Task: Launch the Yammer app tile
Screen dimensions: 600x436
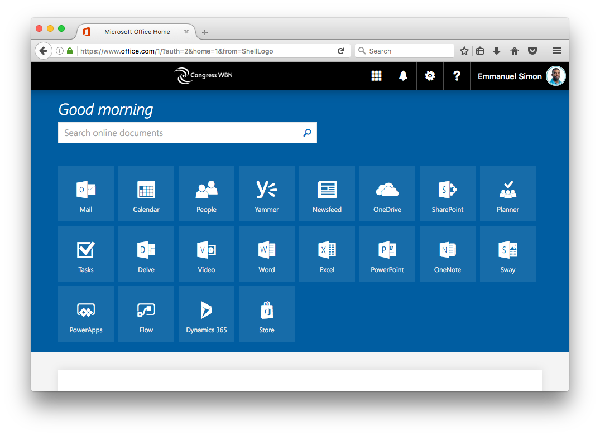Action: click(267, 193)
